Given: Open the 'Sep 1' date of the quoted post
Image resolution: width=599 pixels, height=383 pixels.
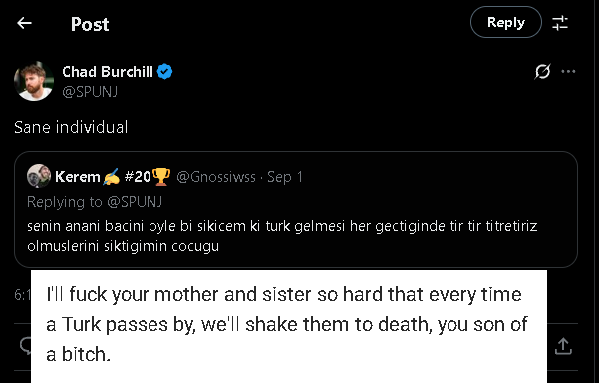Looking at the screenshot, I should [x=285, y=177].
